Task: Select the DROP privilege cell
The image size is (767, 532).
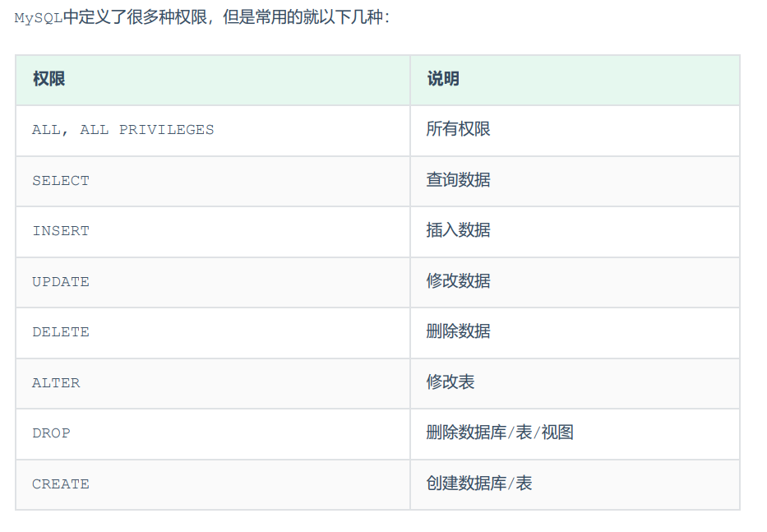Action: pyautogui.click(x=51, y=433)
